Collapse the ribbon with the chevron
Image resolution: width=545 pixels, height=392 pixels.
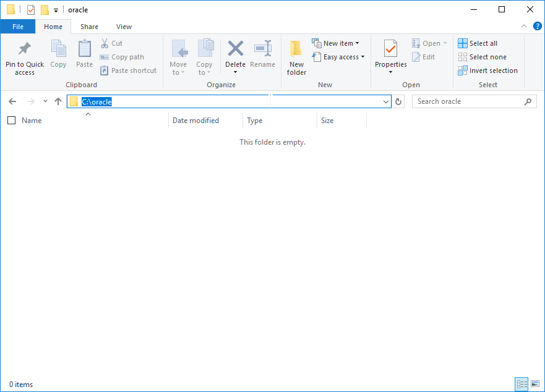click(x=524, y=26)
